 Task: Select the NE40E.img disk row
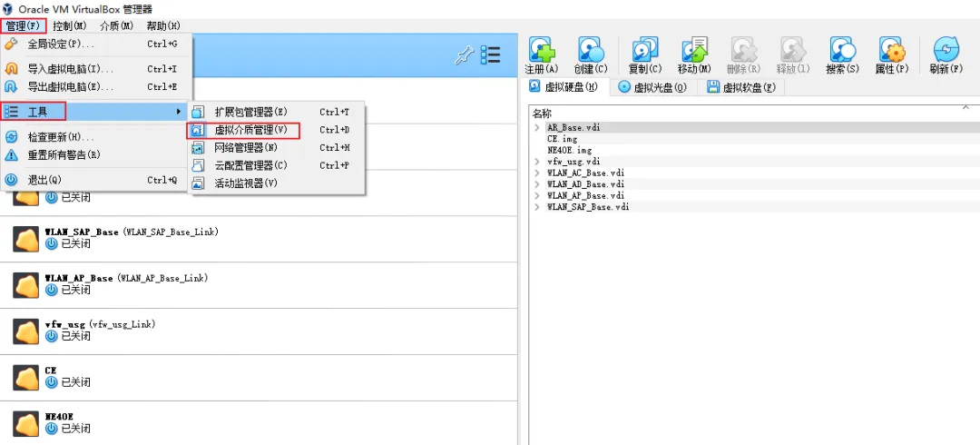coord(754,150)
